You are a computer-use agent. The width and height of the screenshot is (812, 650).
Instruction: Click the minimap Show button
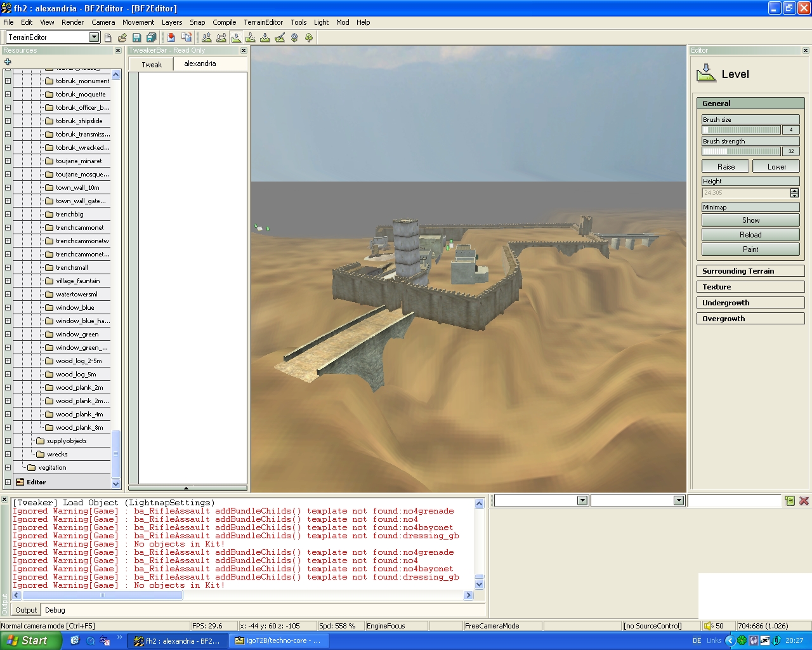[x=750, y=220]
